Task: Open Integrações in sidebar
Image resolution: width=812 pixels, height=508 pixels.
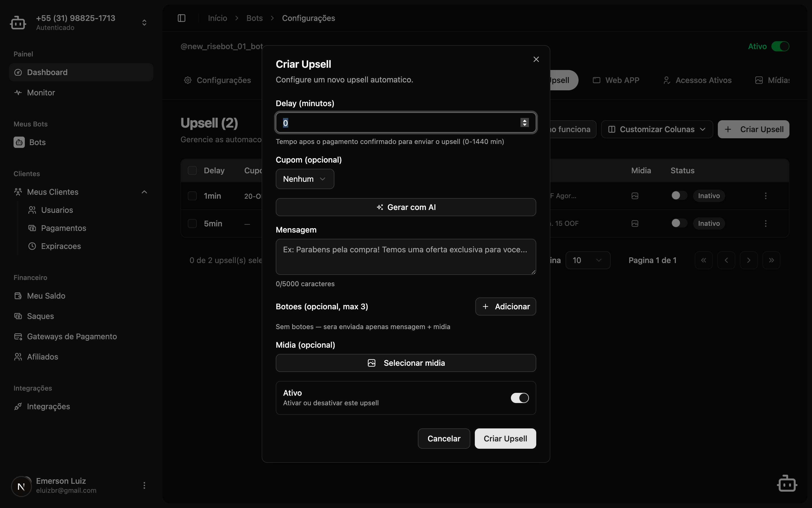Action: pos(81,406)
